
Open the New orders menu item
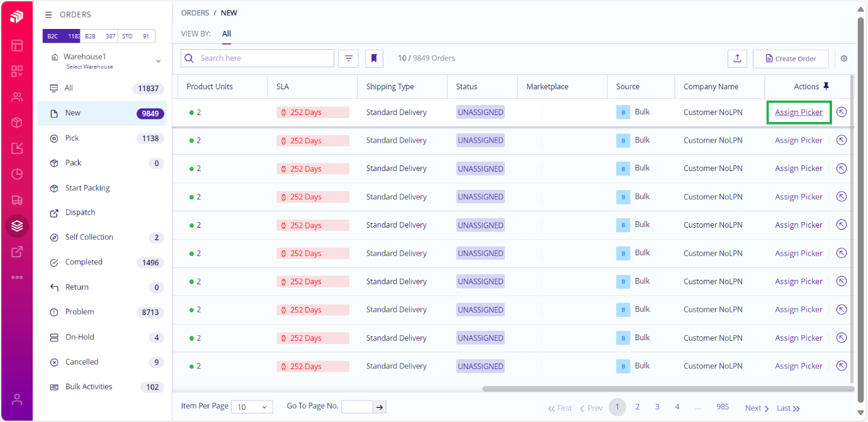pos(103,113)
